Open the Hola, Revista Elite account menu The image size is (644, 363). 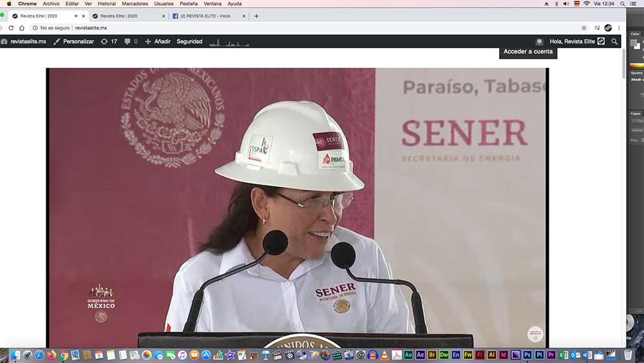(577, 41)
